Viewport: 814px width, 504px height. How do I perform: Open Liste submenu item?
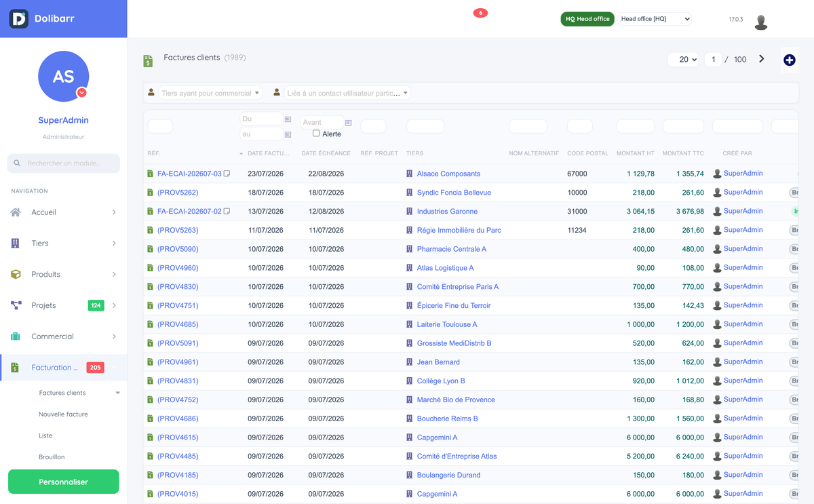45,435
